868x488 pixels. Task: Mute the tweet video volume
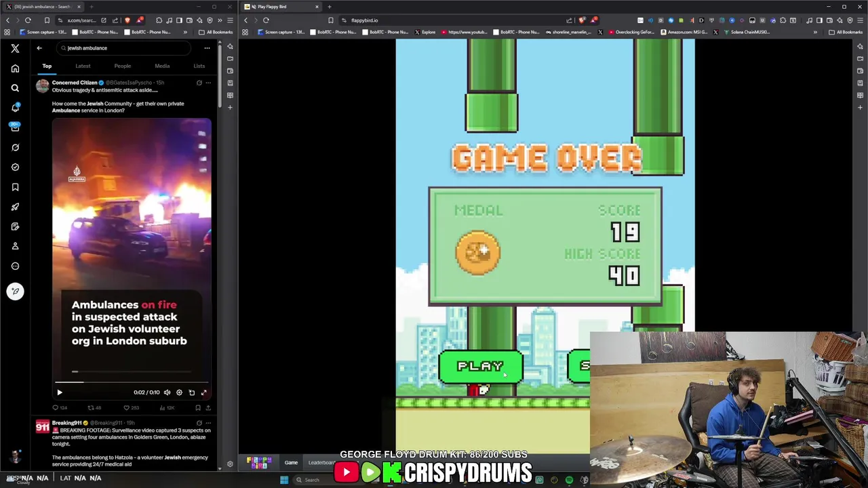tap(167, 392)
